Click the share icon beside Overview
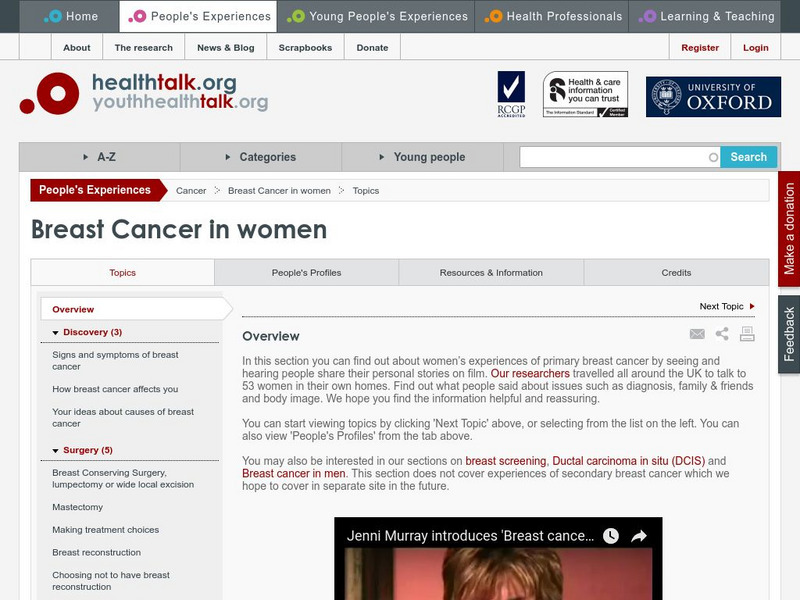800x600 pixels. pyautogui.click(x=722, y=335)
